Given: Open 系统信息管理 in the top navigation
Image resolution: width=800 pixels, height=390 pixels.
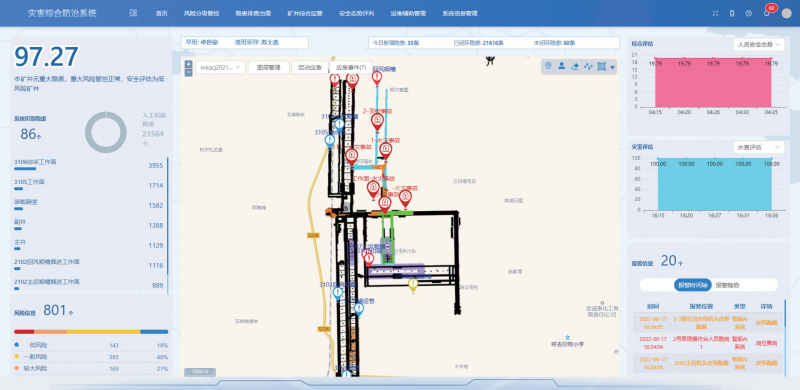Looking at the screenshot, I should [x=460, y=14].
